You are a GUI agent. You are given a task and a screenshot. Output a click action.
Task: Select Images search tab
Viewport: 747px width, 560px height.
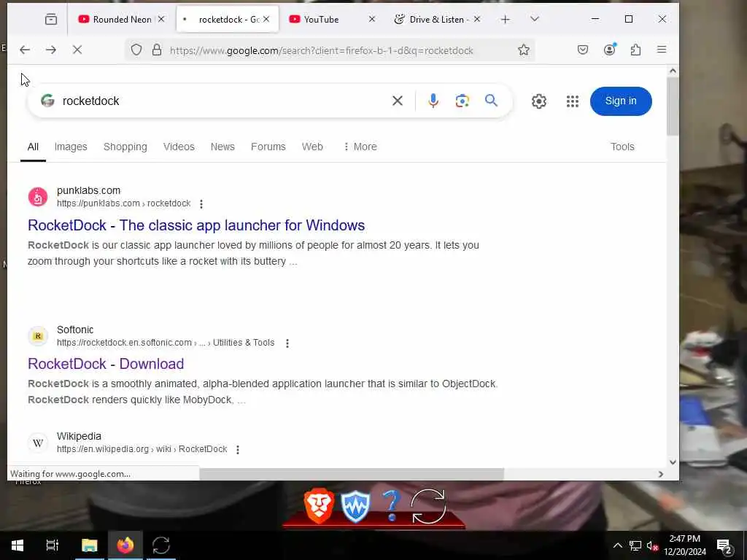71,147
